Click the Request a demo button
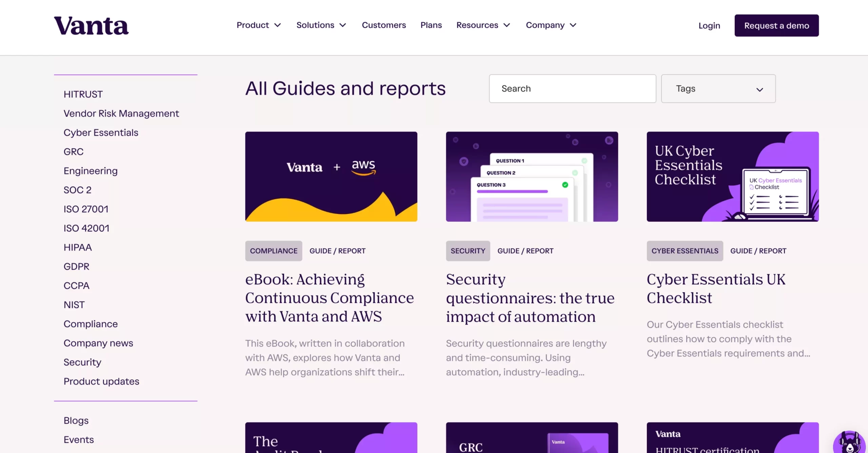This screenshot has height=453, width=868. pos(777,25)
